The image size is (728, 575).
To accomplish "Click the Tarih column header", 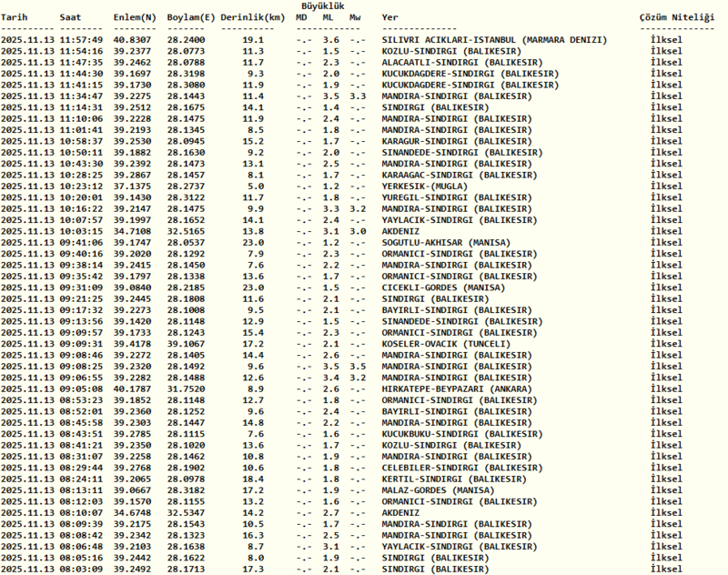I will (15, 17).
